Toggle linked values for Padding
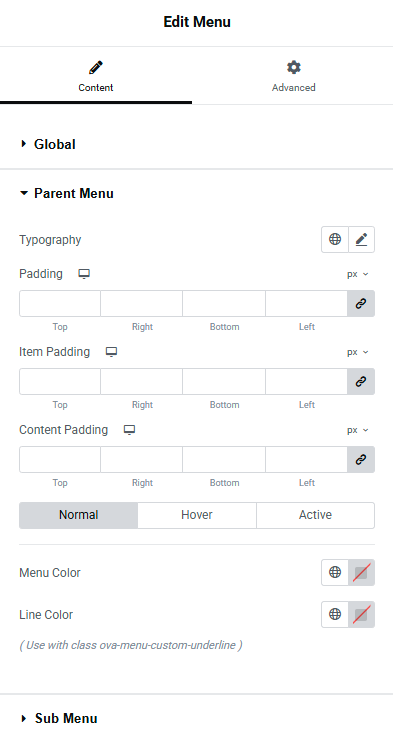This screenshot has height=742, width=393. tap(361, 303)
